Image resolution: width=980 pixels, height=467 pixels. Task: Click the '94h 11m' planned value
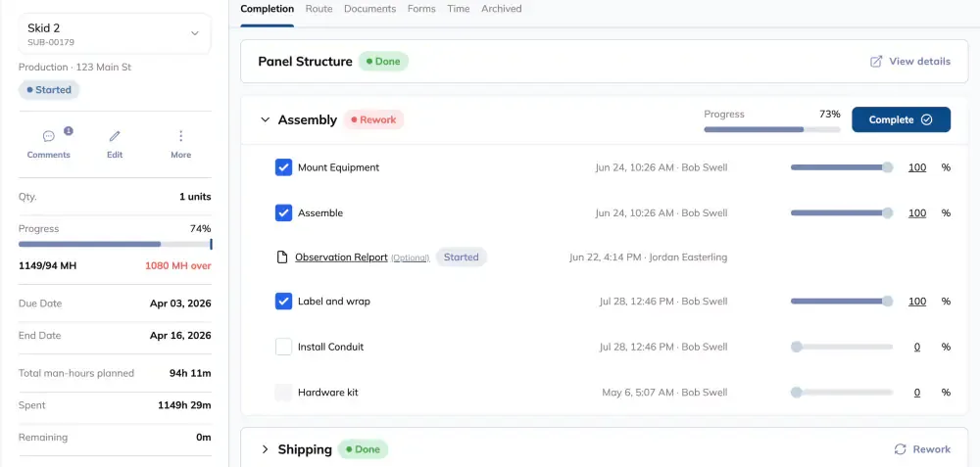[190, 373]
